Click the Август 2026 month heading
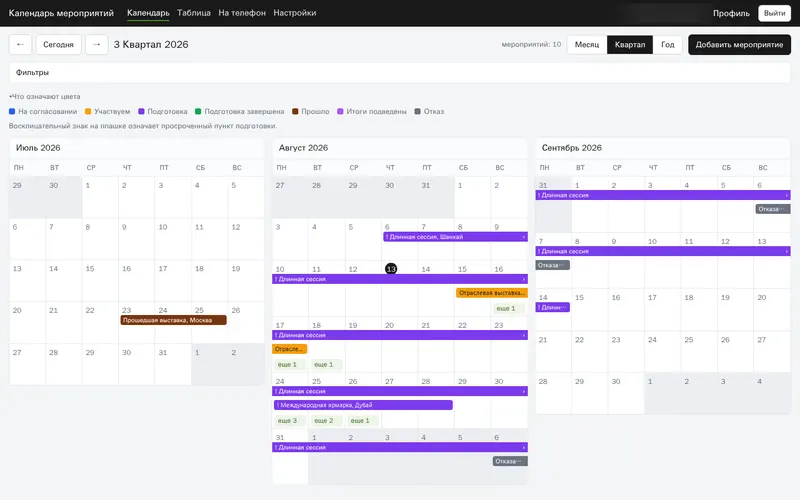Image resolution: width=800 pixels, height=500 pixels. pos(303,148)
